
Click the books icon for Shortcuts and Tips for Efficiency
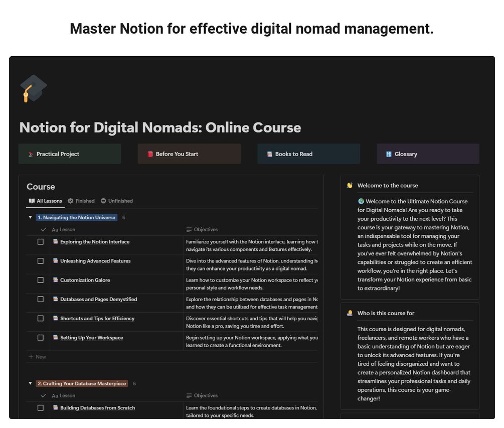coord(56,318)
